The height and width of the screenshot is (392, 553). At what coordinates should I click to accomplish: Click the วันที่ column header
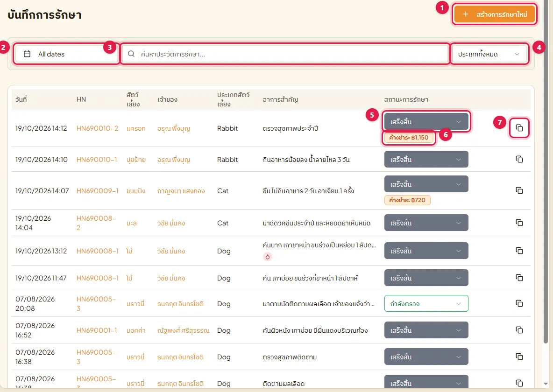pyautogui.click(x=21, y=99)
